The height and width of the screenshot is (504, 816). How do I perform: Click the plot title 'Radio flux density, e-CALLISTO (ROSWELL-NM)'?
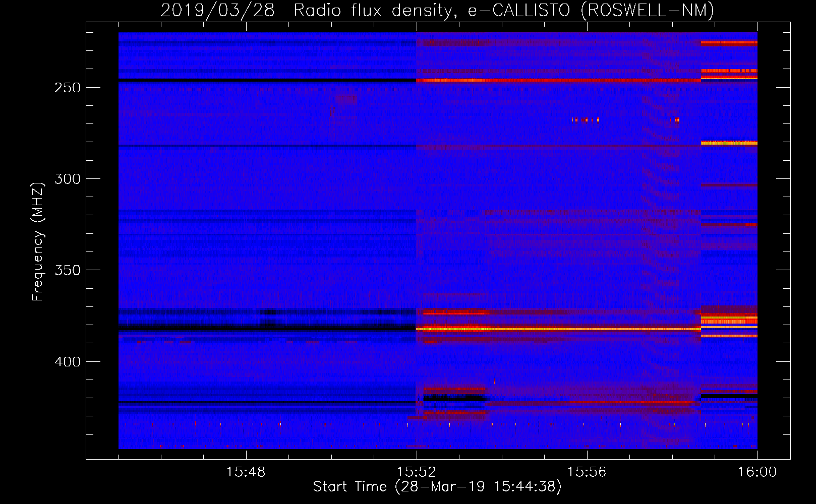point(504,10)
